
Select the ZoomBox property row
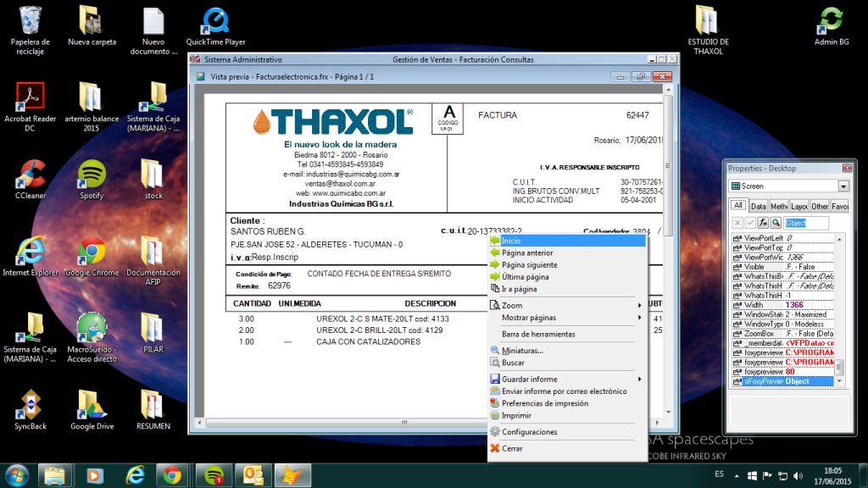point(782,334)
